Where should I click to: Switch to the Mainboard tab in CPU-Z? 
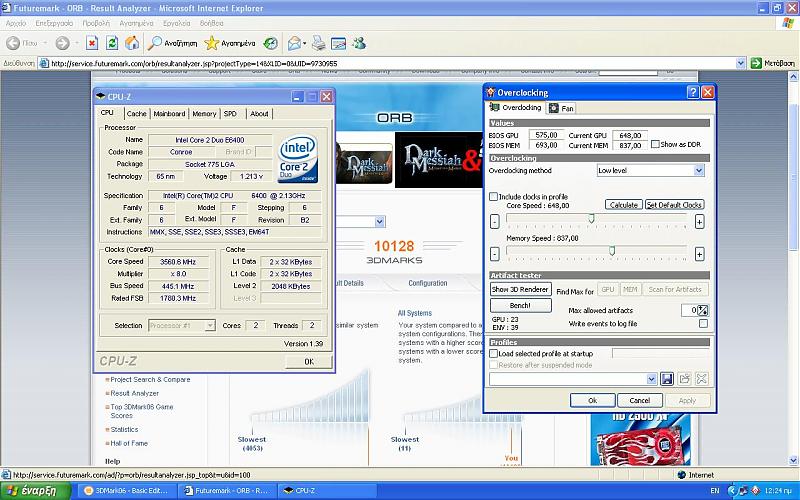[169, 114]
